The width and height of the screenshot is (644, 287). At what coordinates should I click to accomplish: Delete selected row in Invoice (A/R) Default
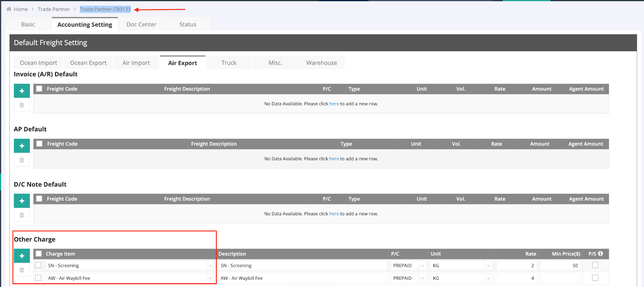(x=22, y=105)
